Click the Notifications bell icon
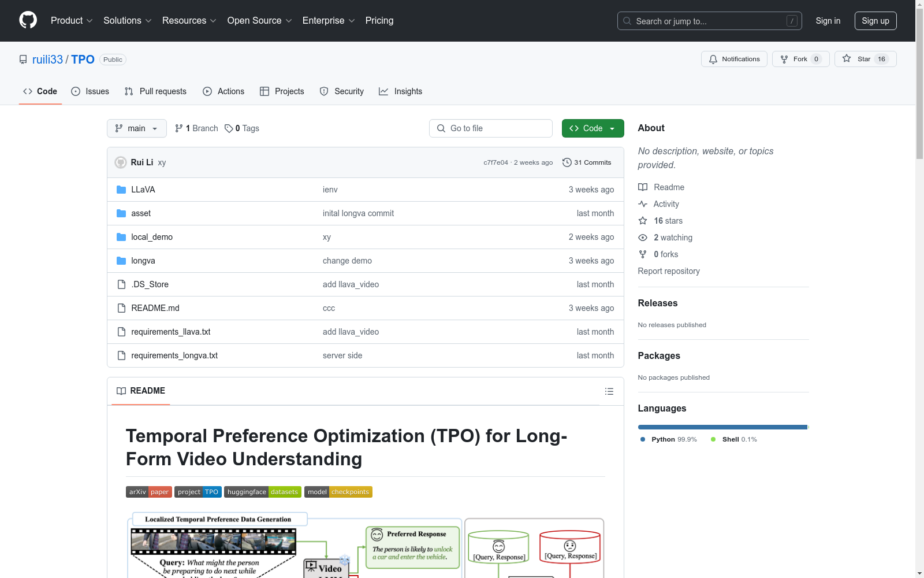This screenshot has width=924, height=578. 713,59
